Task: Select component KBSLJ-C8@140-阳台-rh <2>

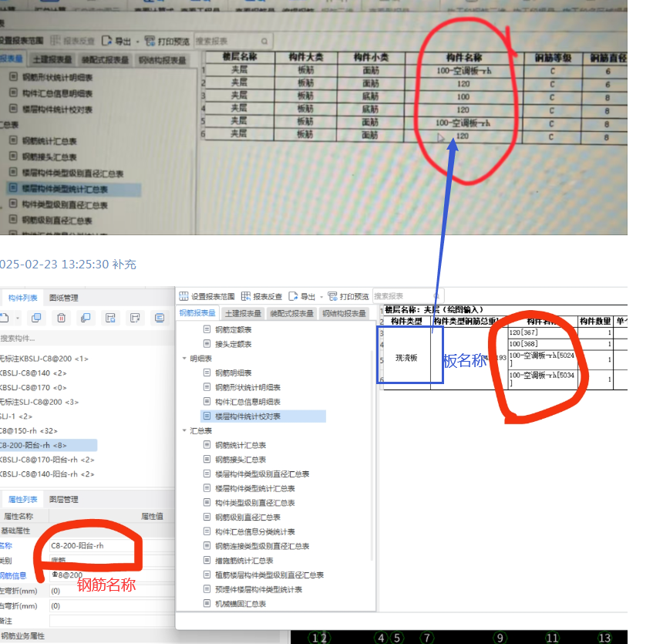Action: [x=47, y=474]
